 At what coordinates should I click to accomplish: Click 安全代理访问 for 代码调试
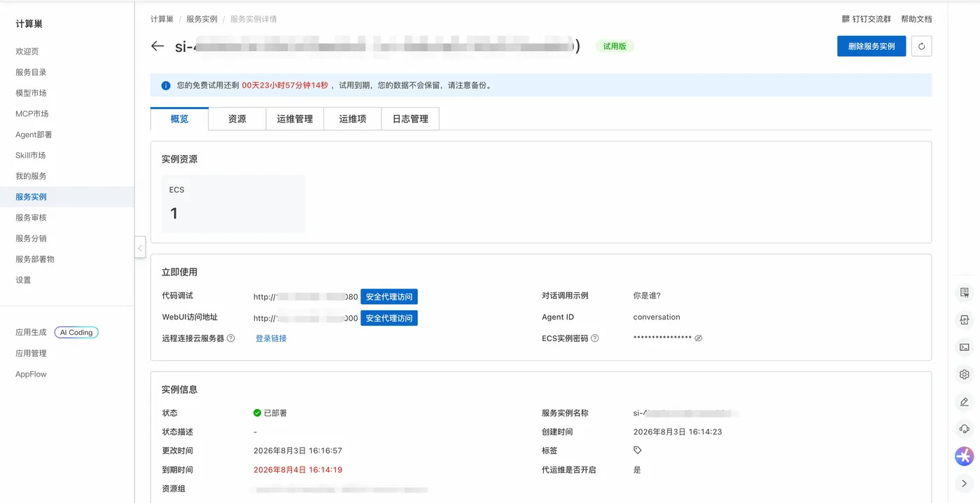point(389,296)
